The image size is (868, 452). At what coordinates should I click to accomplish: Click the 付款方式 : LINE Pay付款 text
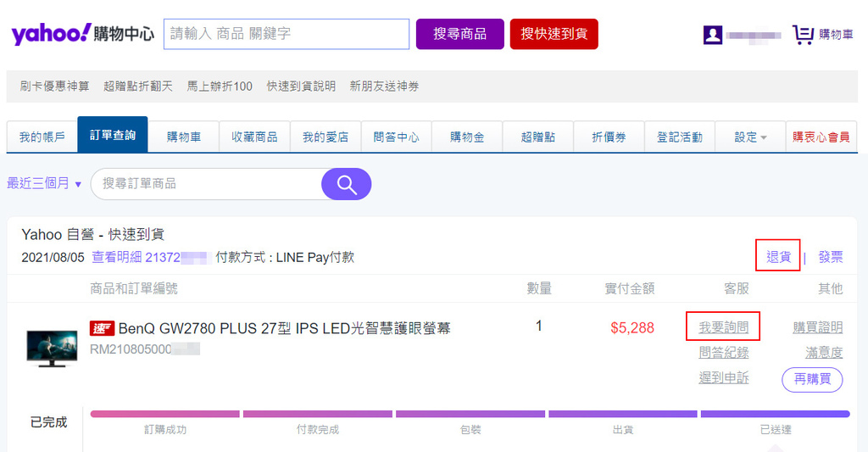285,257
